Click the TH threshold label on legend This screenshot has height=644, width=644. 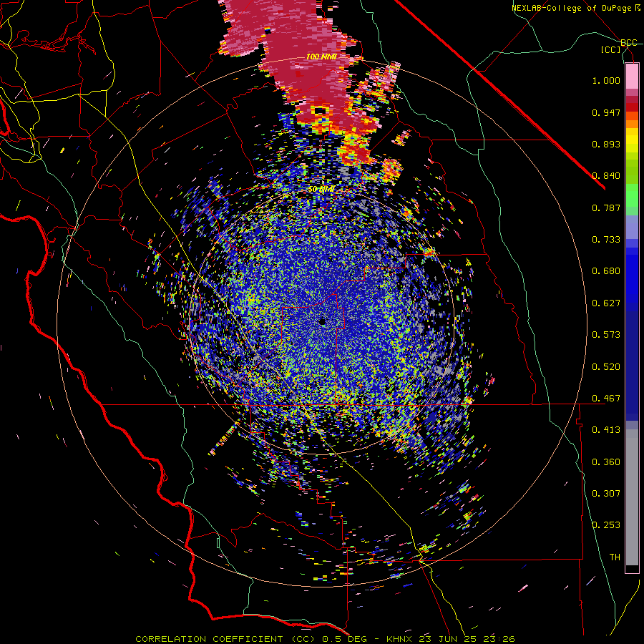click(615, 557)
